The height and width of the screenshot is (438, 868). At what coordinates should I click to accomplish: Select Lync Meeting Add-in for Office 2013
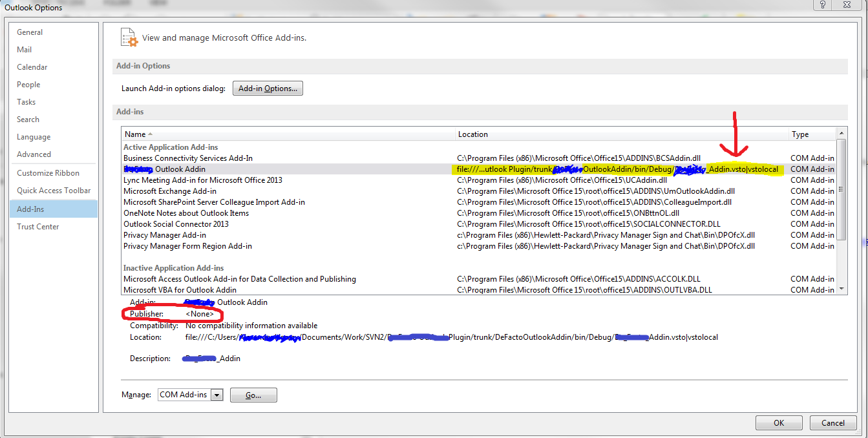click(478, 180)
